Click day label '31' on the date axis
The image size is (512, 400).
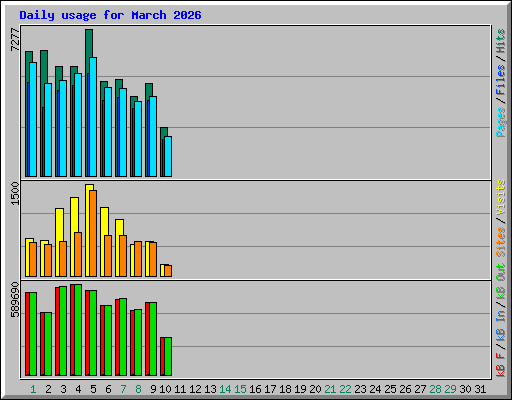480,389
